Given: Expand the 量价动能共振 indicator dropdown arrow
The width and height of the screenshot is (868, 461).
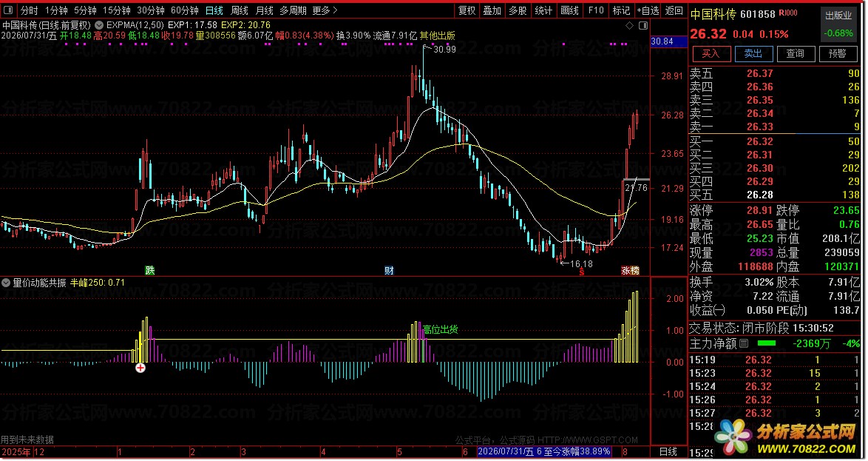Looking at the screenshot, I should (5, 283).
